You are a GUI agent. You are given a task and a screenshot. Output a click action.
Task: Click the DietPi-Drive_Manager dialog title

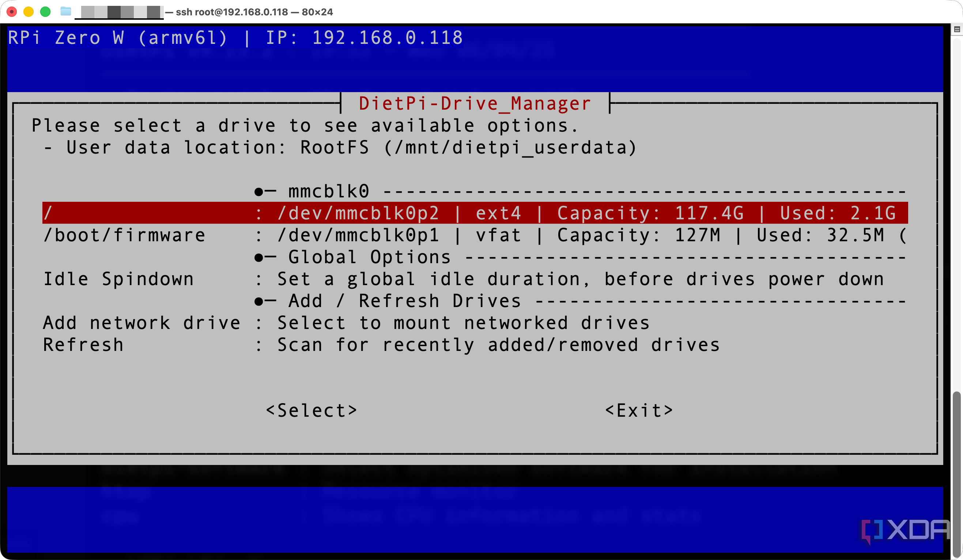coord(475,103)
